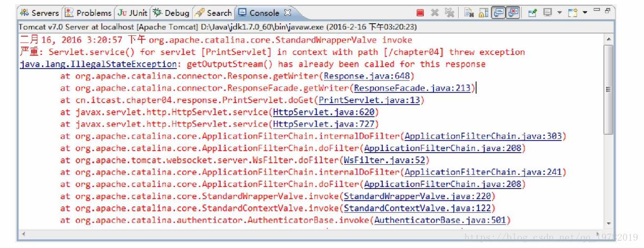Open java.lang.IllegalStateException link

(98, 64)
